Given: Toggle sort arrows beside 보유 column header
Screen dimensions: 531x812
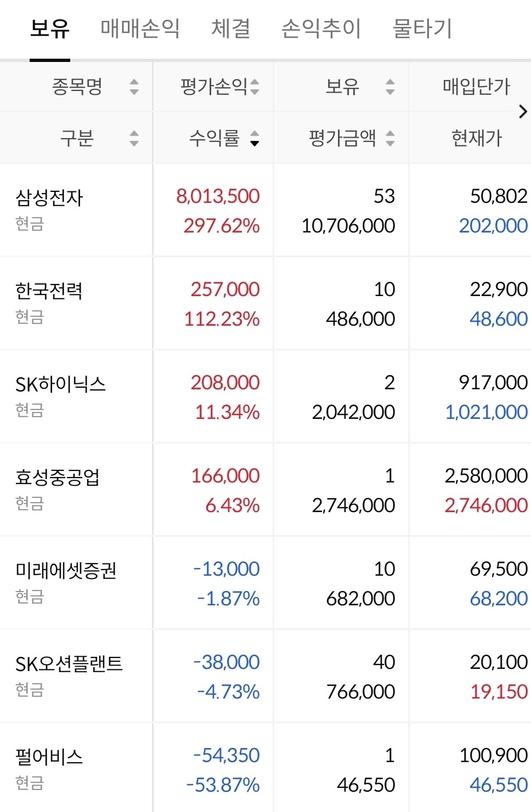Looking at the screenshot, I should pos(390,87).
